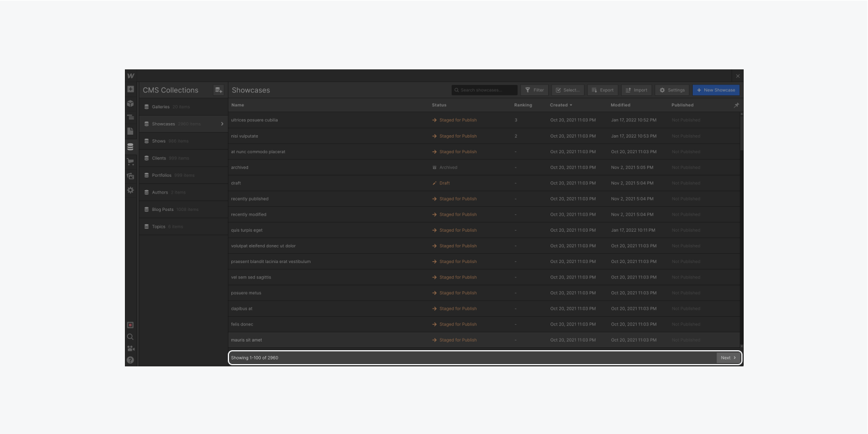This screenshot has width=868, height=434.
Task: Open the help question mark icon
Action: pyautogui.click(x=131, y=360)
